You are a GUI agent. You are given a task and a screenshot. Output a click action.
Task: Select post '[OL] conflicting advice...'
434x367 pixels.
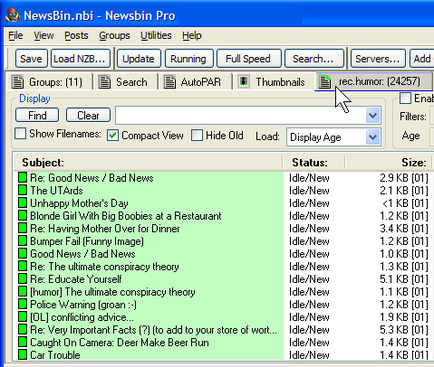pos(82,317)
